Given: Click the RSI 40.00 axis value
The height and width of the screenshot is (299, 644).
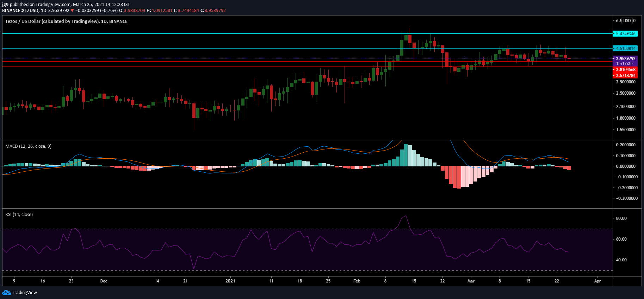Looking at the screenshot, I should tap(621, 260).
